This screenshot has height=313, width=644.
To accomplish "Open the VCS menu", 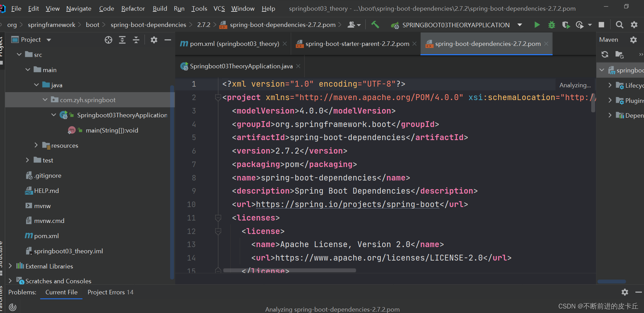I will pyautogui.click(x=219, y=9).
